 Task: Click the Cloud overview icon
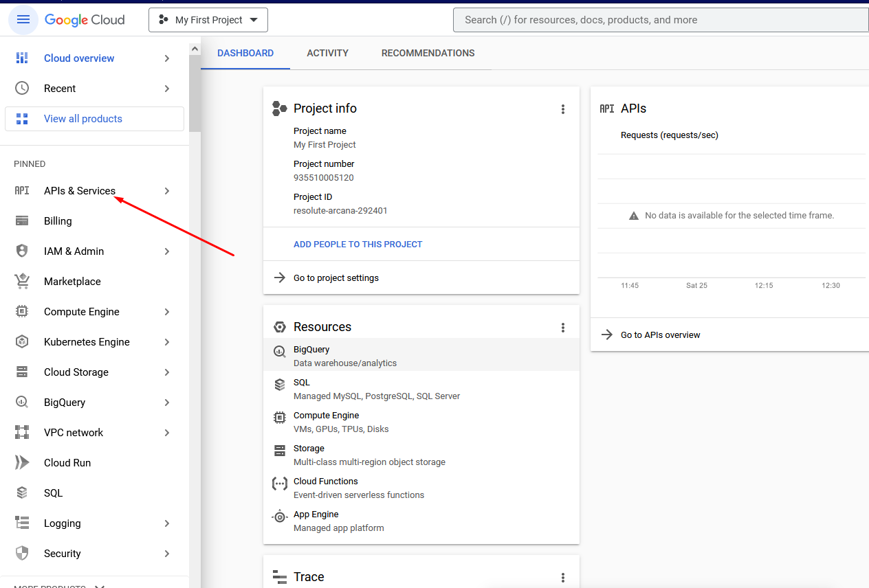(x=22, y=58)
